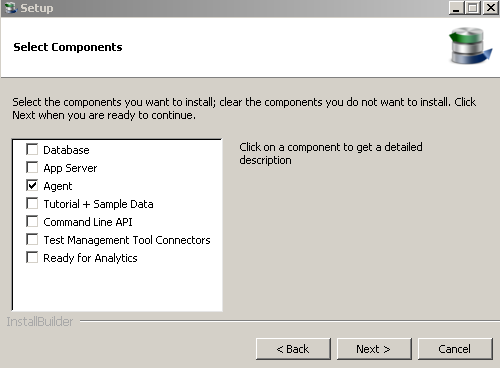Image resolution: width=500 pixels, height=368 pixels.
Task: Select the Agent component name for description
Action: coord(58,186)
